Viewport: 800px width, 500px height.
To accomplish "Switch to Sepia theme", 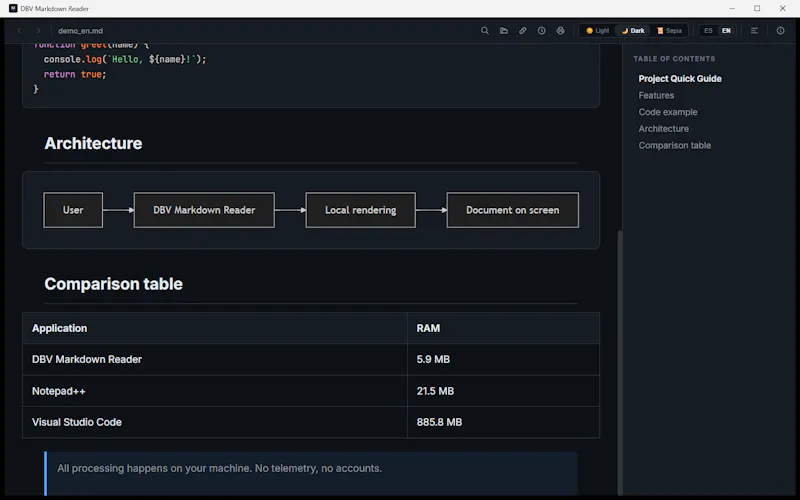I will (669, 31).
